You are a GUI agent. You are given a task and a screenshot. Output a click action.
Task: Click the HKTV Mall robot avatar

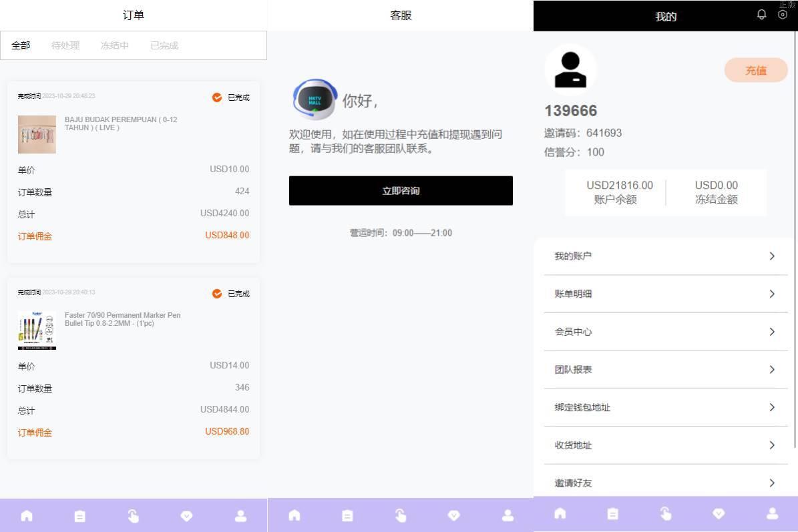tap(315, 99)
